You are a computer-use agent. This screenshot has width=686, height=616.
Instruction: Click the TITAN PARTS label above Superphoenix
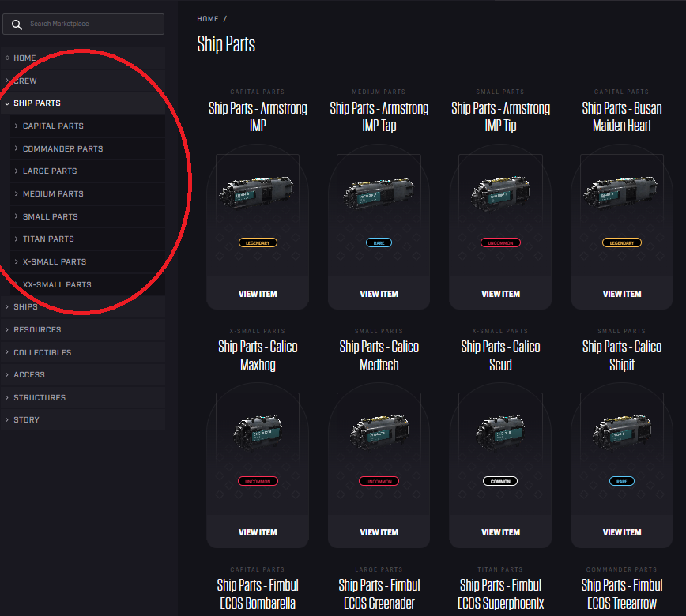[500, 569]
